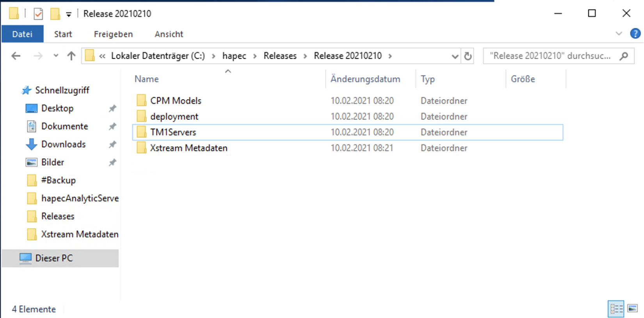Open the Datei menu tab
Viewport: 644px width, 318px height.
[x=22, y=34]
